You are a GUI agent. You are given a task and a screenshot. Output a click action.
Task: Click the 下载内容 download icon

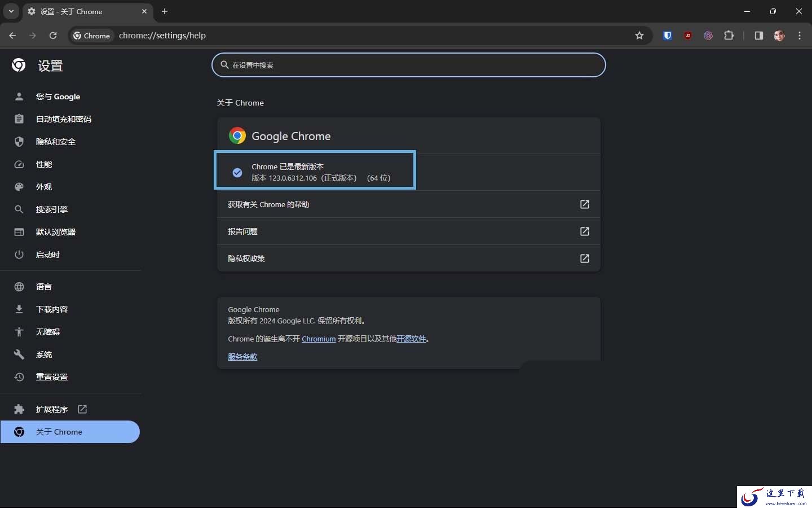tap(19, 309)
